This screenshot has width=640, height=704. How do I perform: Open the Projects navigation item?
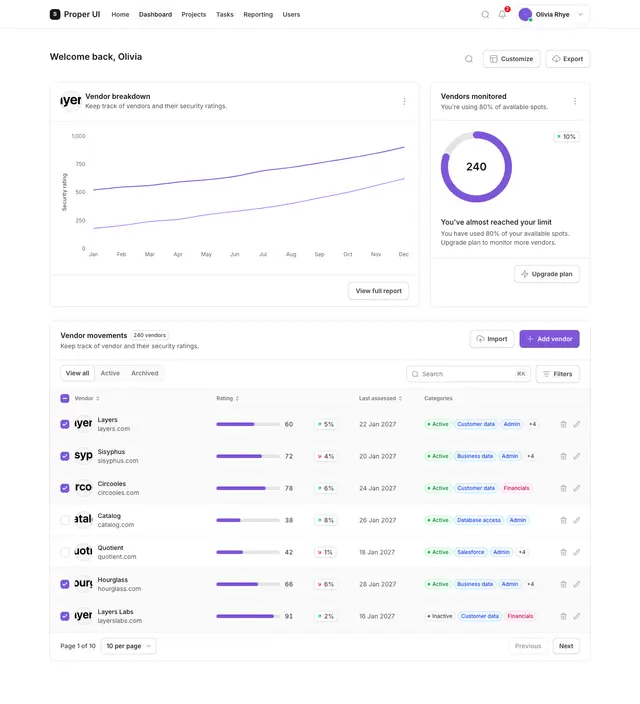[x=194, y=14]
